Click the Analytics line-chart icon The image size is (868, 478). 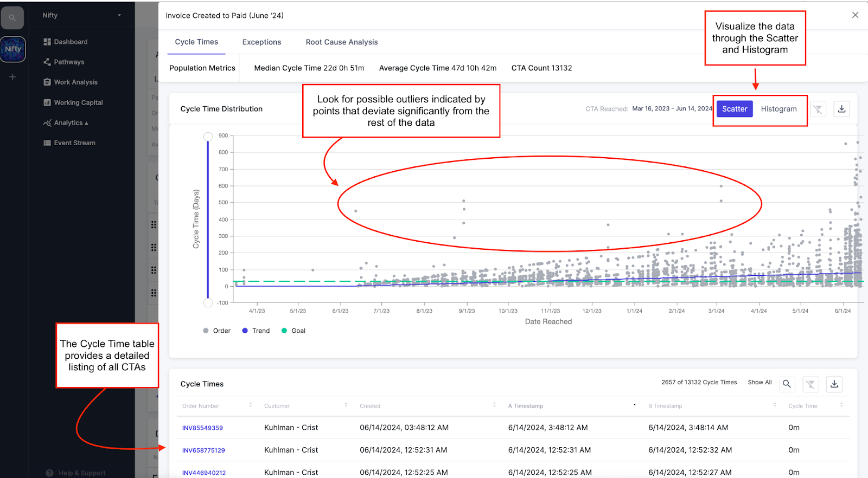pos(47,123)
